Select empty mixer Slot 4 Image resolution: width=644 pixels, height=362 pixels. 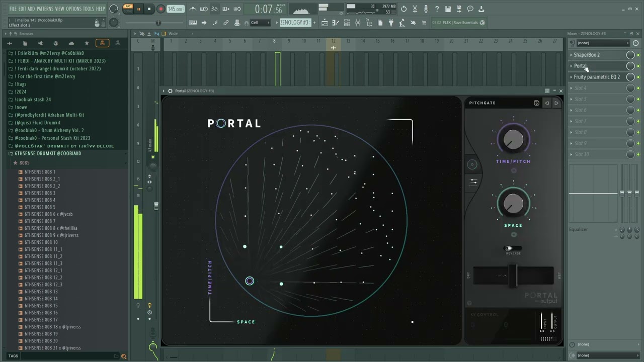597,88
